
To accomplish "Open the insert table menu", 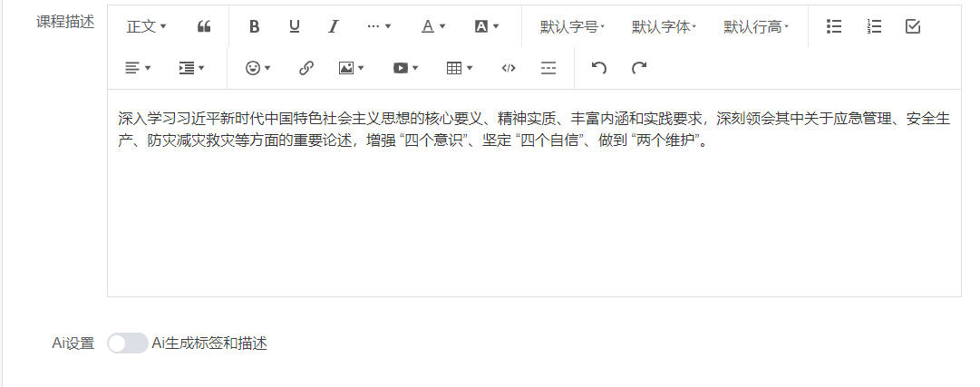I will coord(460,68).
